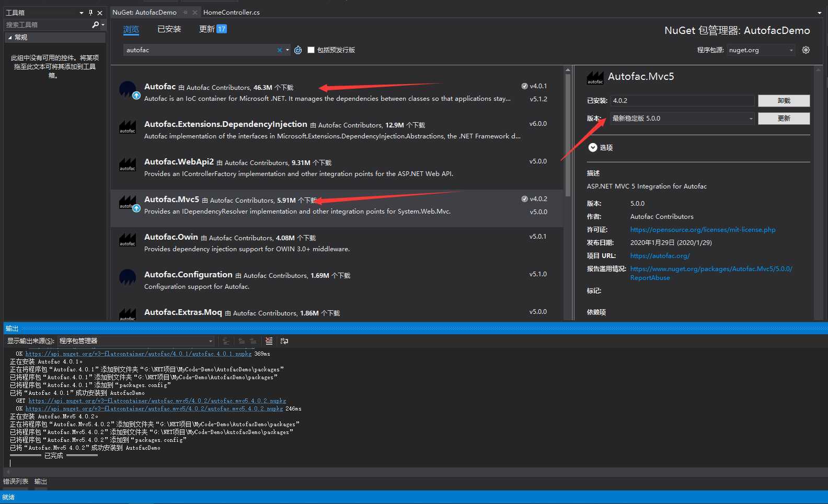Click the Autofac.Extensions.DependencyInjection logo
The width and height of the screenshot is (828, 504).
(x=128, y=126)
